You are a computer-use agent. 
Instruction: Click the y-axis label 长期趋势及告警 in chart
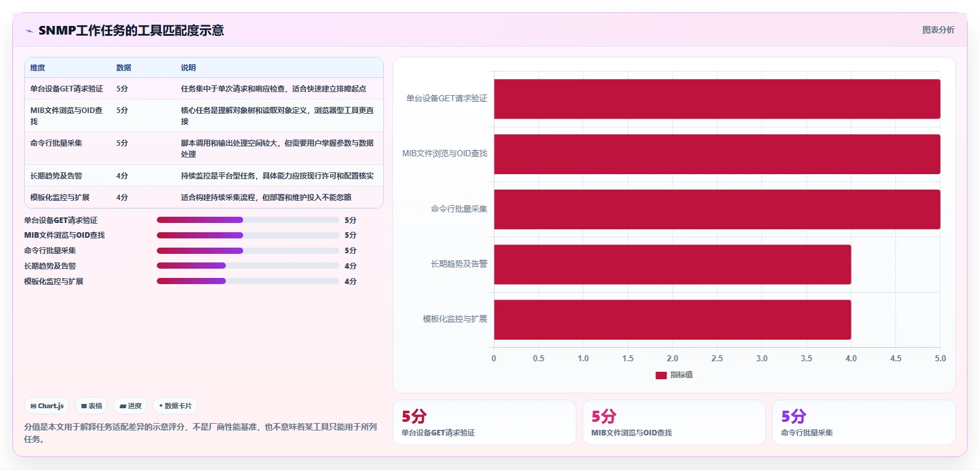pos(459,264)
